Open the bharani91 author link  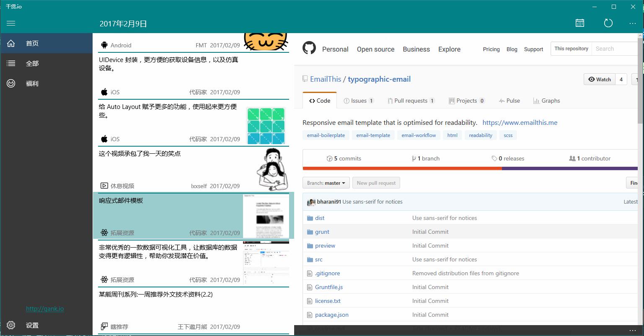point(329,202)
